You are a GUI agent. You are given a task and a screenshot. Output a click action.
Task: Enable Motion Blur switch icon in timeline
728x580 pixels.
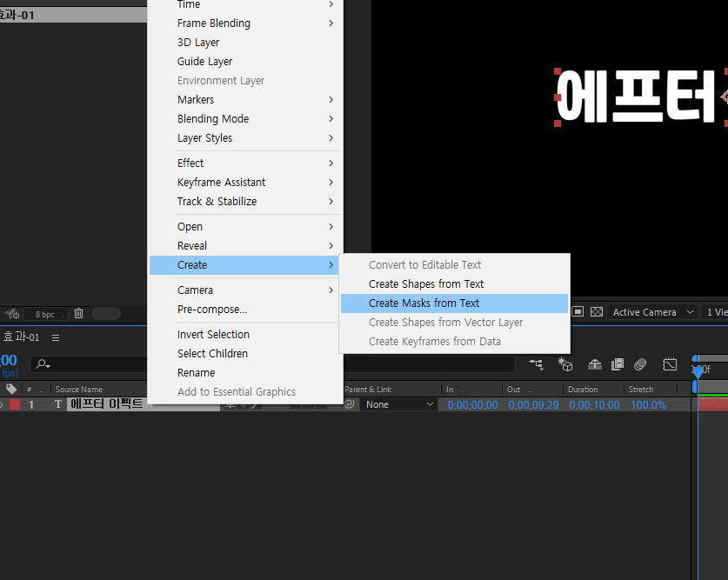click(640, 364)
